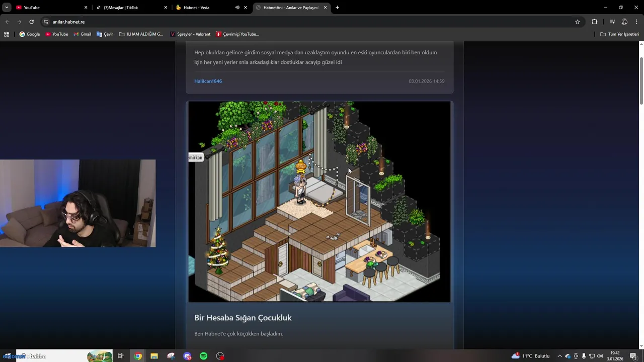Show hidden system tray icons
Viewport: 644px width, 362px height.
(x=559, y=356)
